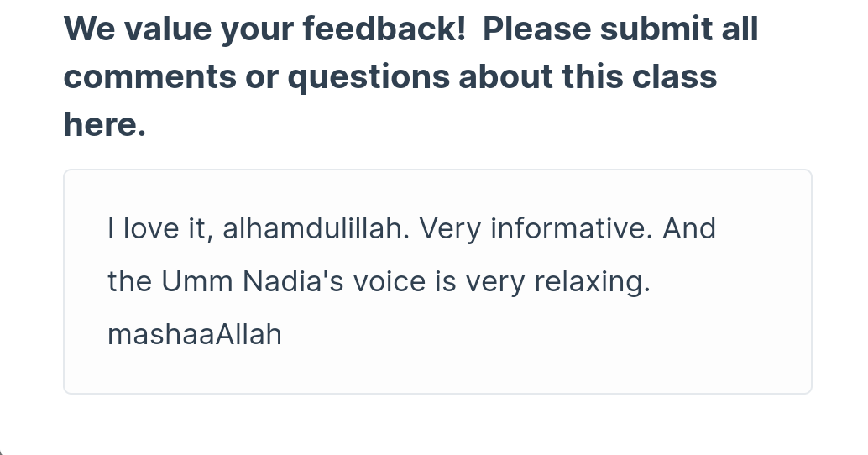Image resolution: width=868 pixels, height=455 pixels.
Task: Click the word 'here.' in the heading
Action: point(105,124)
